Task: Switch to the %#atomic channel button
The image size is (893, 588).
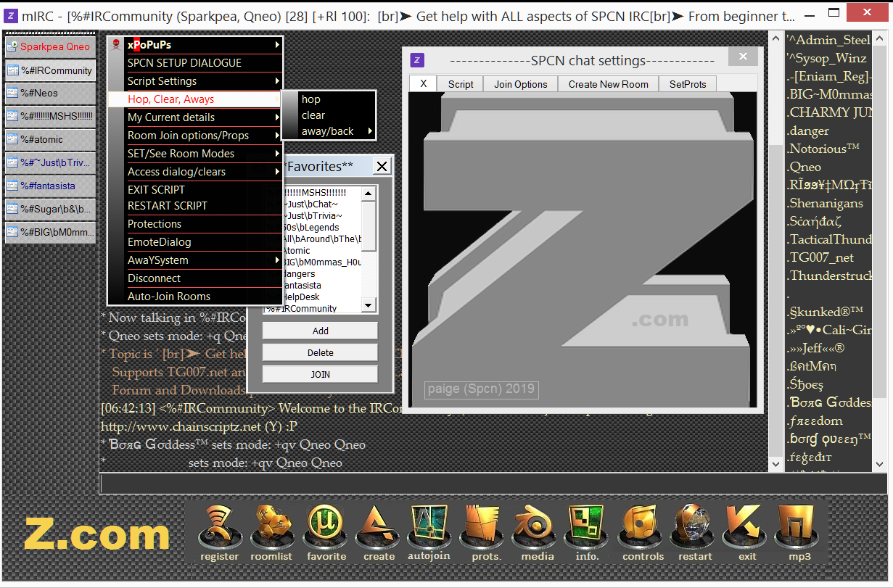Action: coord(50,139)
